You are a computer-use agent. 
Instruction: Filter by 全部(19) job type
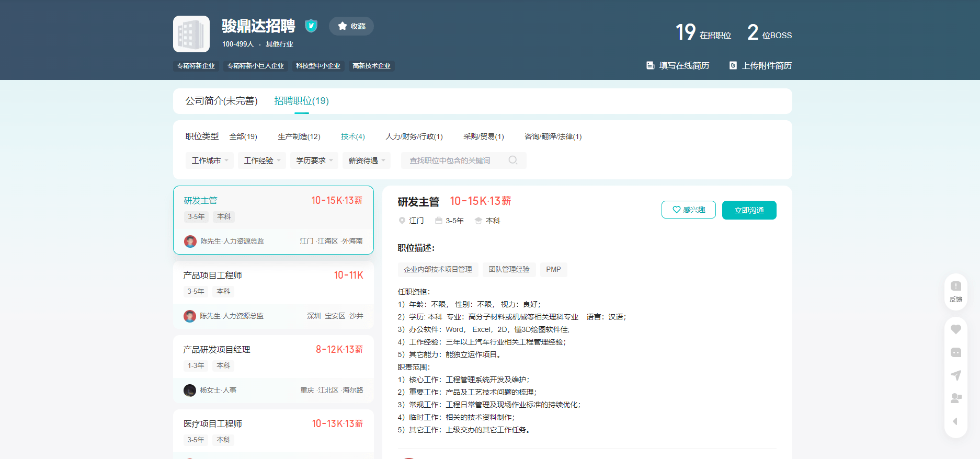[x=243, y=136]
